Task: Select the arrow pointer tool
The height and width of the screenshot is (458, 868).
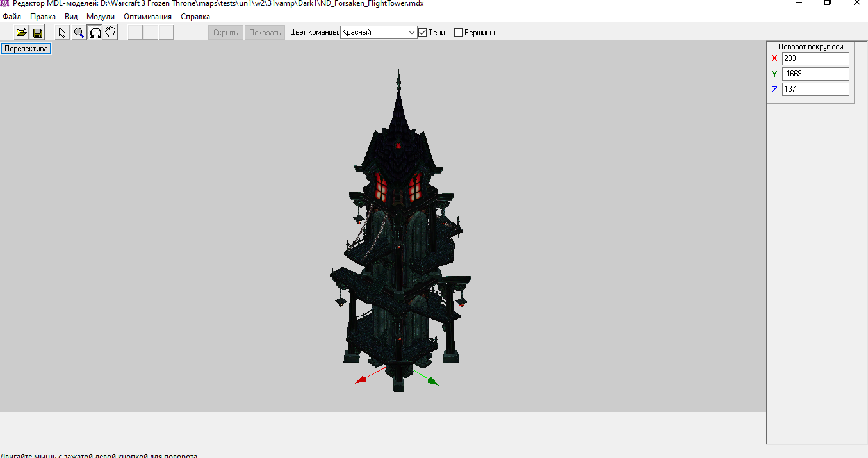Action: (62, 33)
